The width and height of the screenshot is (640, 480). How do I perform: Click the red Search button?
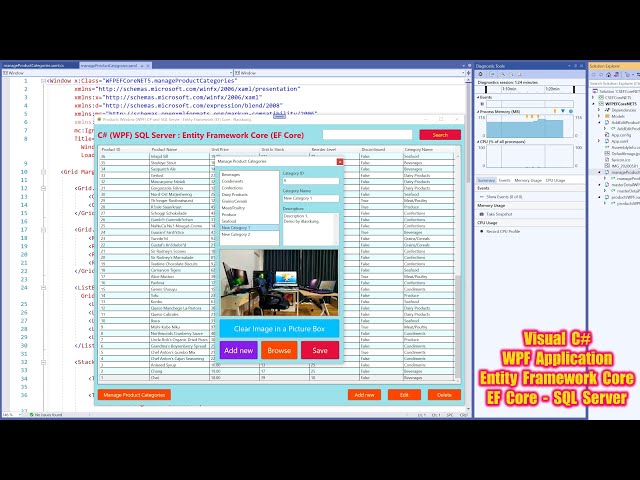tap(440, 135)
